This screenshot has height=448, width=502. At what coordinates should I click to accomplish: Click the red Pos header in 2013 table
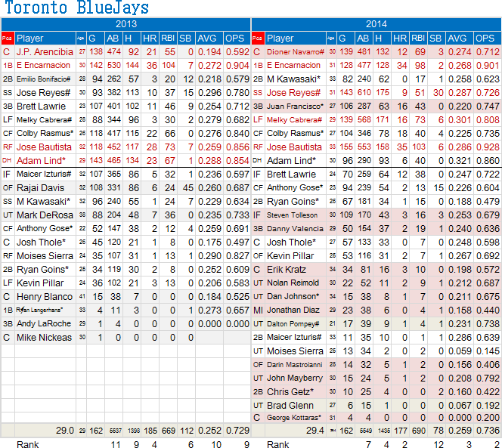point(8,38)
